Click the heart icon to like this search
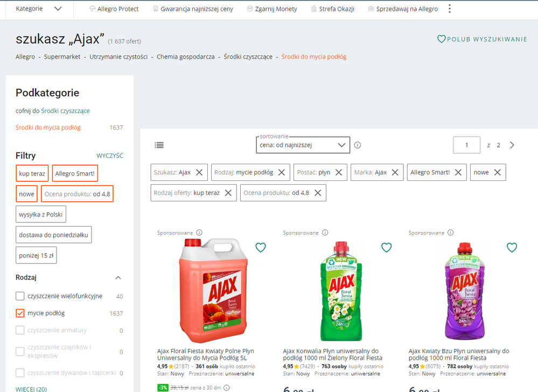Viewport: 538px width, 392px height. click(441, 39)
